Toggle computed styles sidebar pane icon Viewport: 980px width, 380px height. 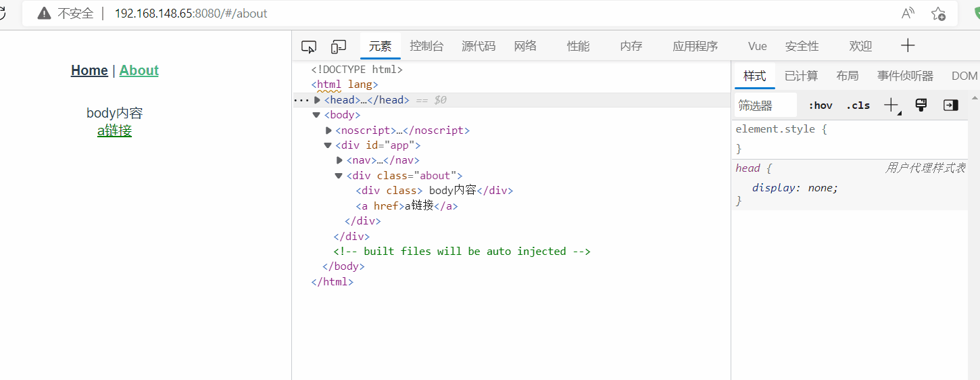click(x=951, y=105)
